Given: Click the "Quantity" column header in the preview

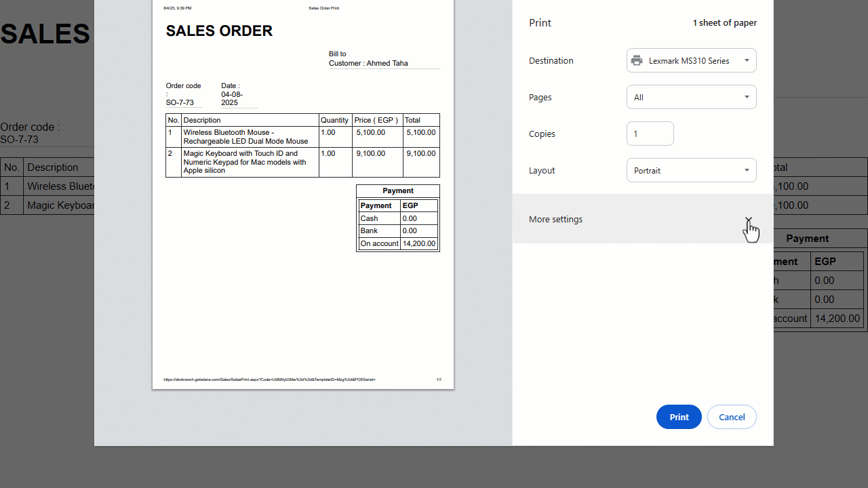Looking at the screenshot, I should [x=334, y=120].
